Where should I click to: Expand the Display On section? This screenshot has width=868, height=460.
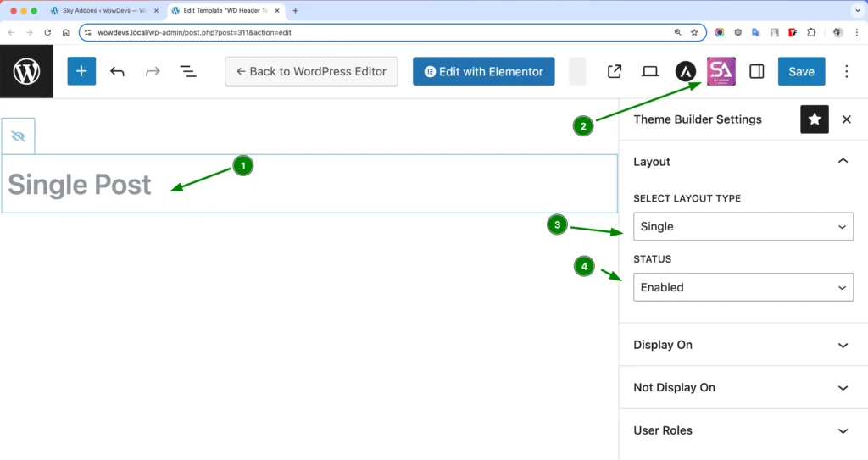(x=743, y=345)
